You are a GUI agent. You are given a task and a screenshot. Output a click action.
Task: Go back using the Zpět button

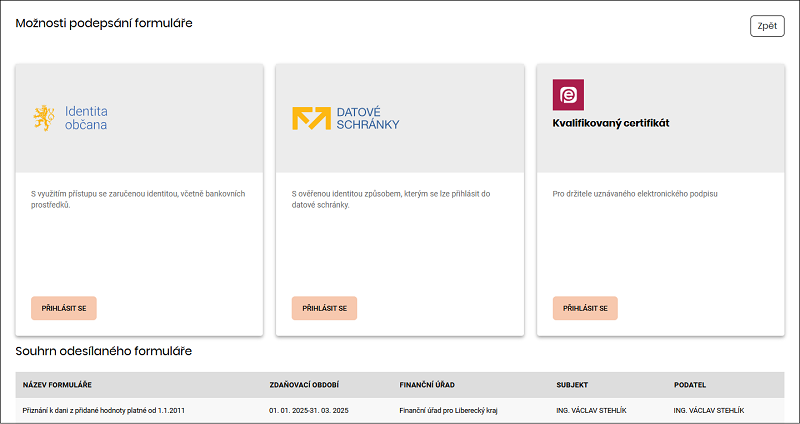pos(767,26)
